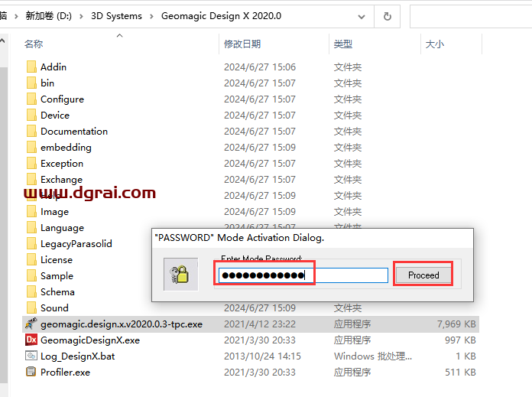The height and width of the screenshot is (397, 532).
Task: Select the License folder icon
Action: [31, 260]
